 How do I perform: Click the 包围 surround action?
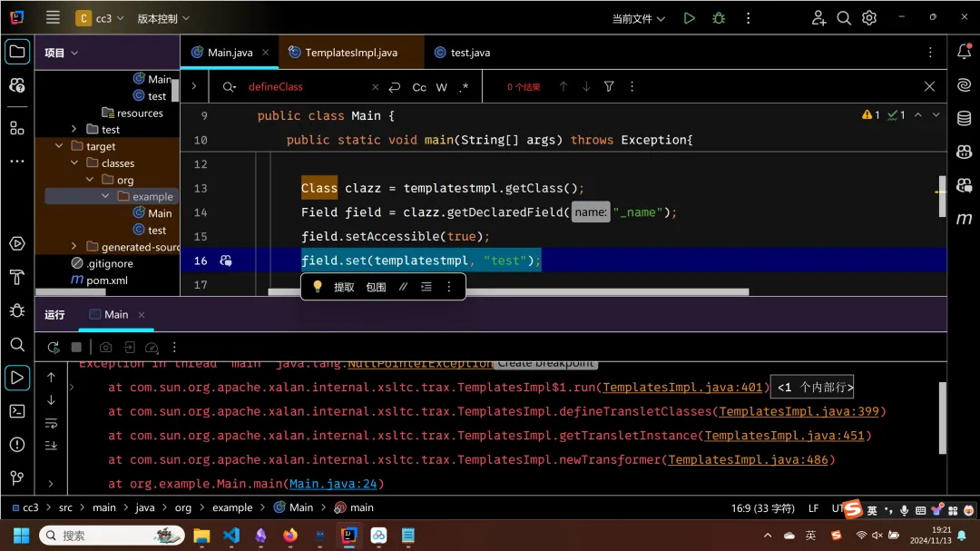pyautogui.click(x=376, y=287)
